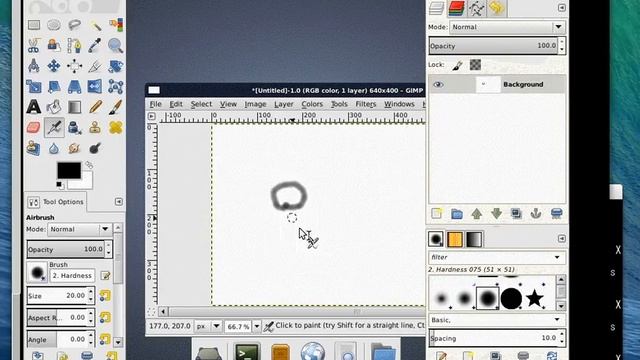The height and width of the screenshot is (360, 640).
Task: Select the Alignment tool
Action: pyautogui.click(x=74, y=66)
